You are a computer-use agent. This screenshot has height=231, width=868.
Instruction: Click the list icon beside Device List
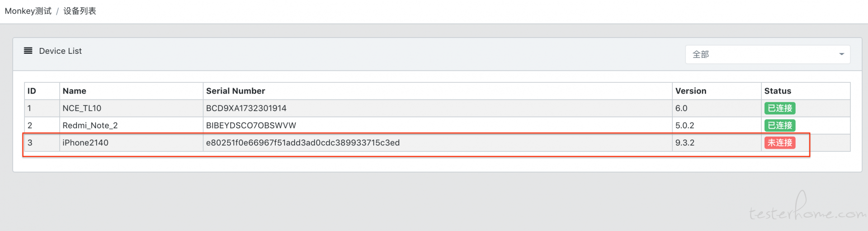click(x=28, y=51)
